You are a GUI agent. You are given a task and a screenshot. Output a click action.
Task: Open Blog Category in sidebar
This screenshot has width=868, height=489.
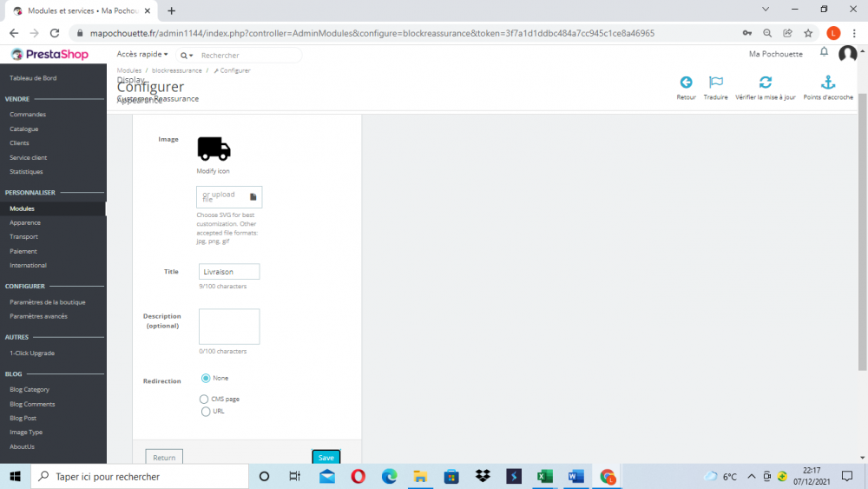coord(30,390)
